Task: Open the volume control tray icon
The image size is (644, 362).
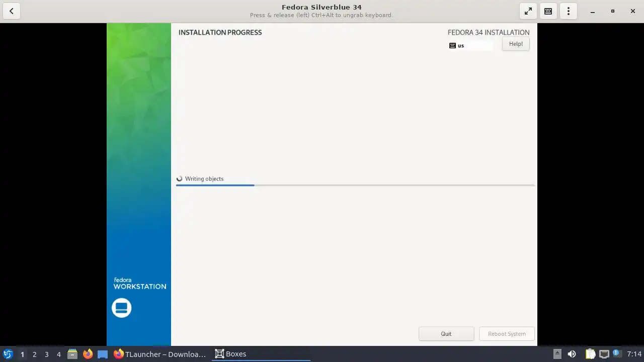Action: [572, 354]
